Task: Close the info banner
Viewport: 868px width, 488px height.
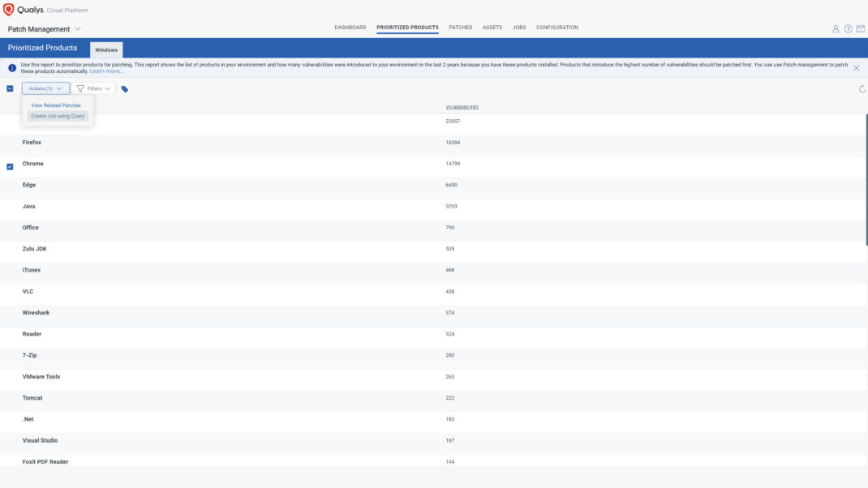Action: pyautogui.click(x=856, y=68)
